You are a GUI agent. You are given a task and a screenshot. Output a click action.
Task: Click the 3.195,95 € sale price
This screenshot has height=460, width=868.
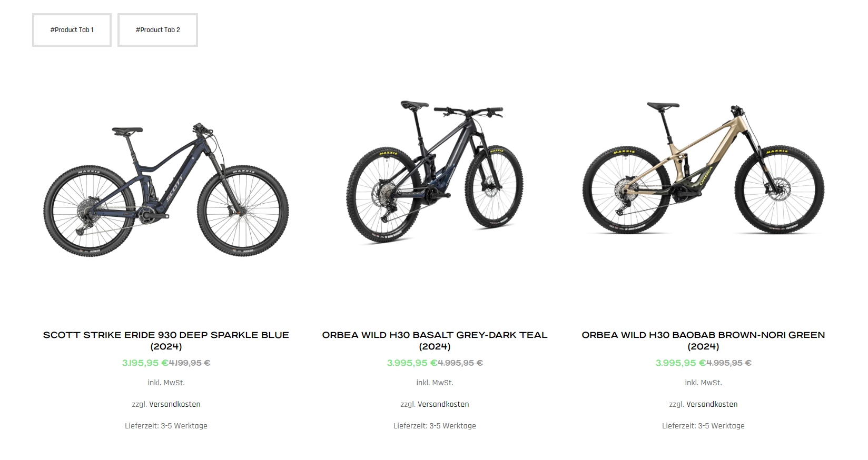145,363
